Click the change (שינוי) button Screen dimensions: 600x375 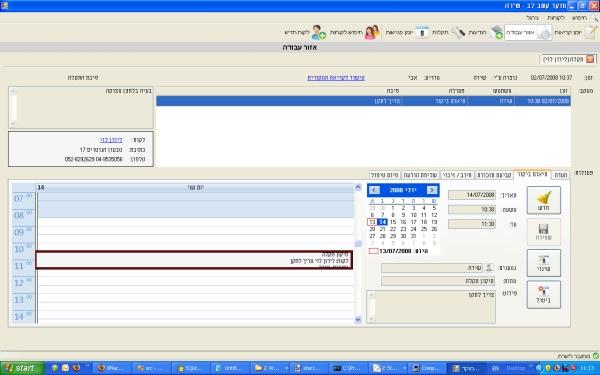pyautogui.click(x=543, y=263)
